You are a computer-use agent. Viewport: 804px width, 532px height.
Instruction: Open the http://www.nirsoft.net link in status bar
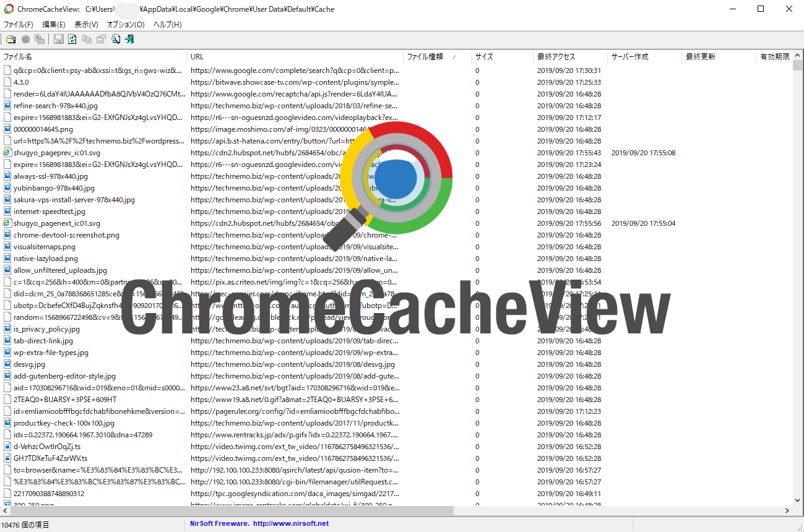[291, 523]
